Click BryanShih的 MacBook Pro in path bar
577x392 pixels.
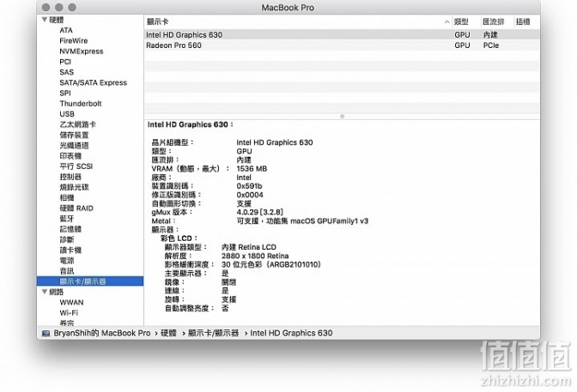click(x=102, y=333)
